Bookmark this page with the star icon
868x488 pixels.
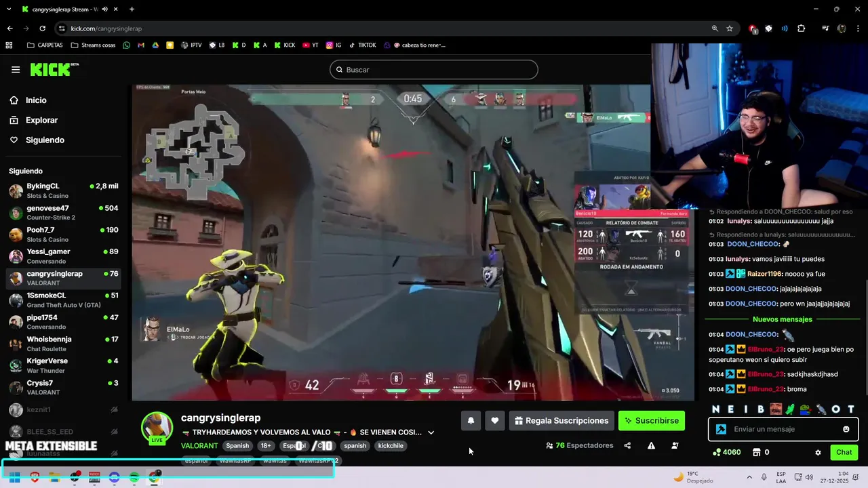tap(730, 28)
